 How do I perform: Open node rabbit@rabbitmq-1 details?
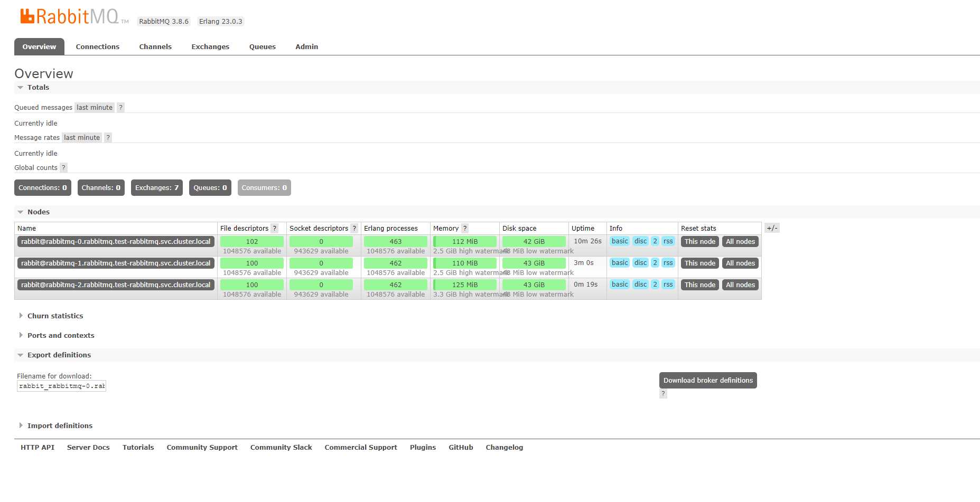point(116,263)
